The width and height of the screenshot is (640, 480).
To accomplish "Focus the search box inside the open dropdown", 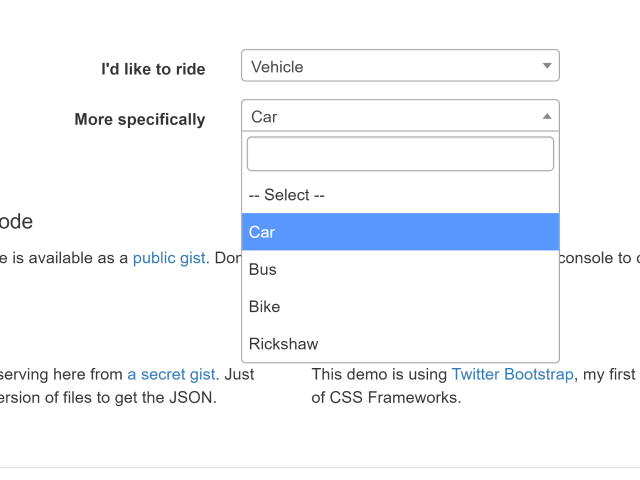I will (x=400, y=154).
